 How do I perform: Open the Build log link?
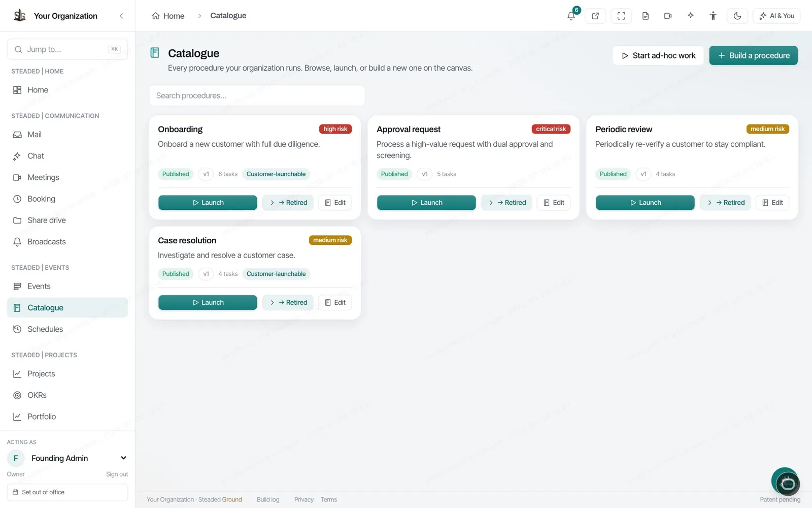pyautogui.click(x=268, y=500)
